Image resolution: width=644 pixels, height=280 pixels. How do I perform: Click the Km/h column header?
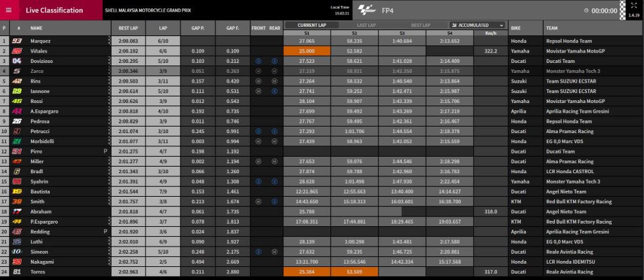click(x=490, y=33)
